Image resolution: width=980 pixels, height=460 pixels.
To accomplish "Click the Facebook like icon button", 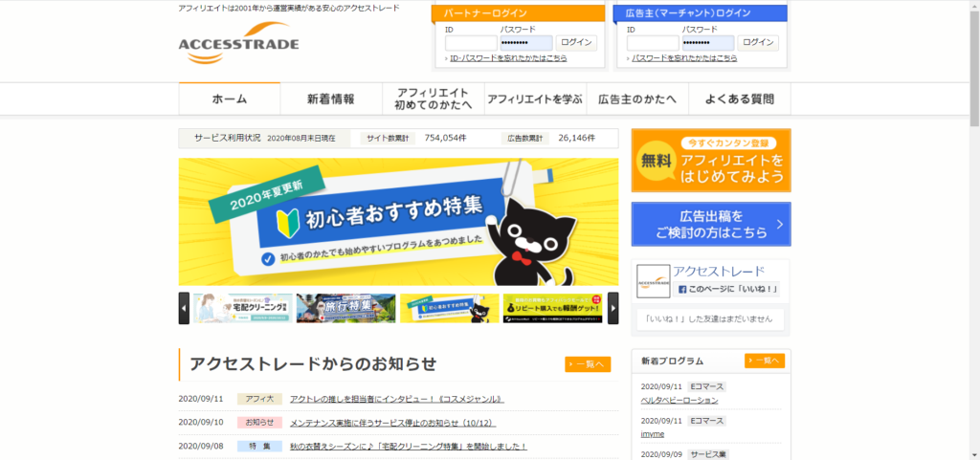I will [726, 290].
